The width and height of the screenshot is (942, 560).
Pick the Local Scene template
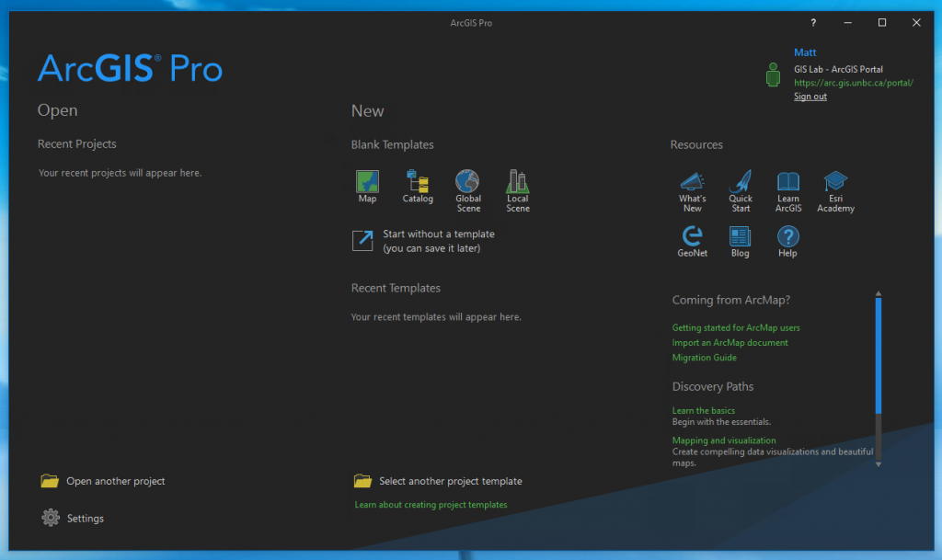pyautogui.click(x=518, y=191)
